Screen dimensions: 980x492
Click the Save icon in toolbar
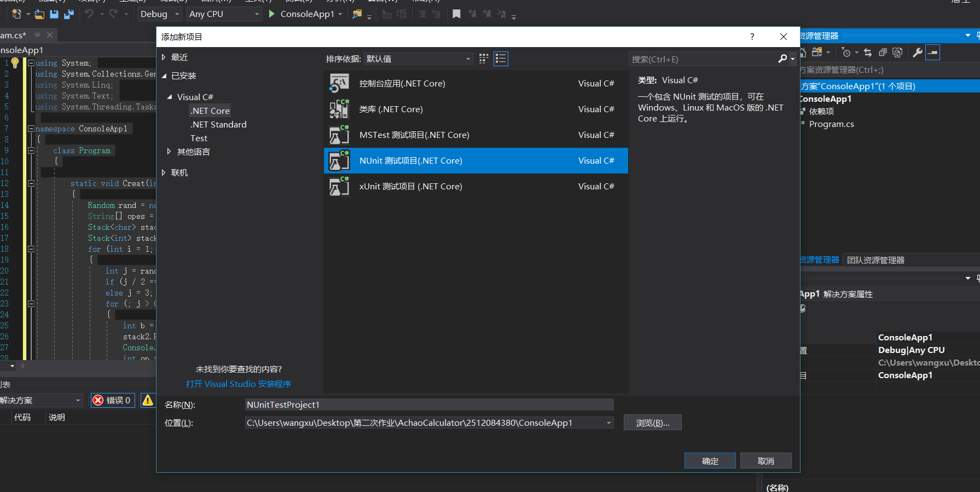(54, 14)
